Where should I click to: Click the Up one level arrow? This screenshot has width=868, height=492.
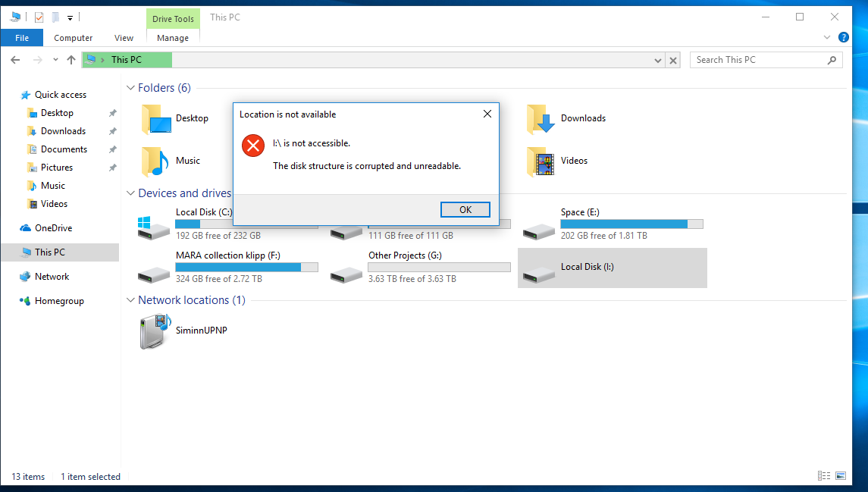(x=71, y=60)
